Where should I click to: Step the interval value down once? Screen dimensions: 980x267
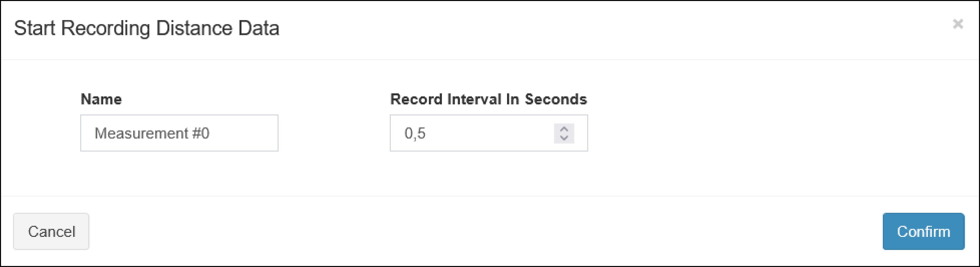[564, 138]
